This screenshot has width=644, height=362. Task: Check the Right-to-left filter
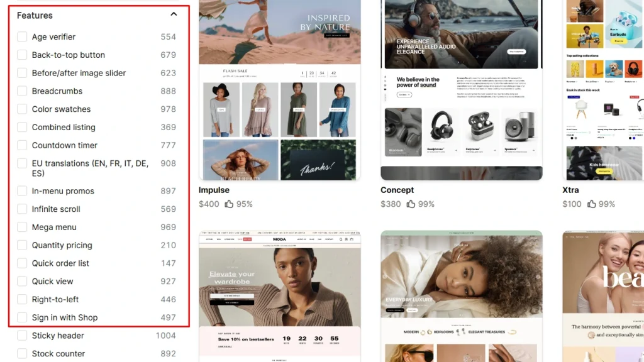point(23,299)
